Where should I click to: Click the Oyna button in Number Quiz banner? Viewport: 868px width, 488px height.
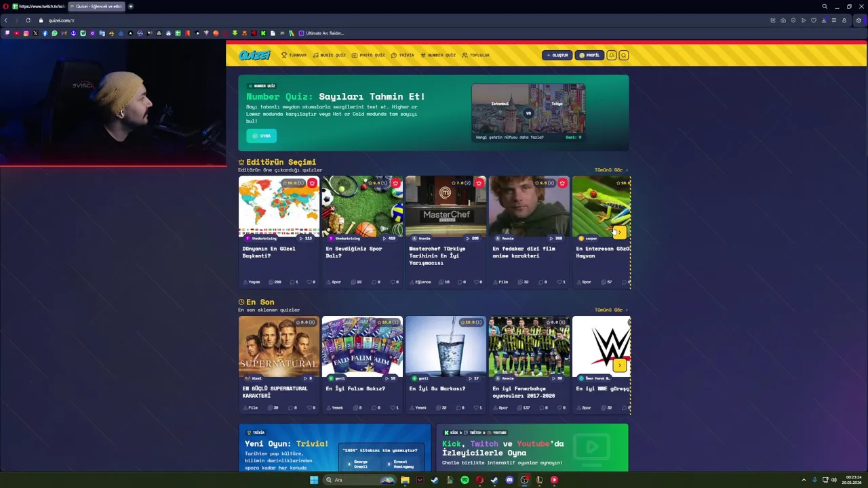click(261, 136)
